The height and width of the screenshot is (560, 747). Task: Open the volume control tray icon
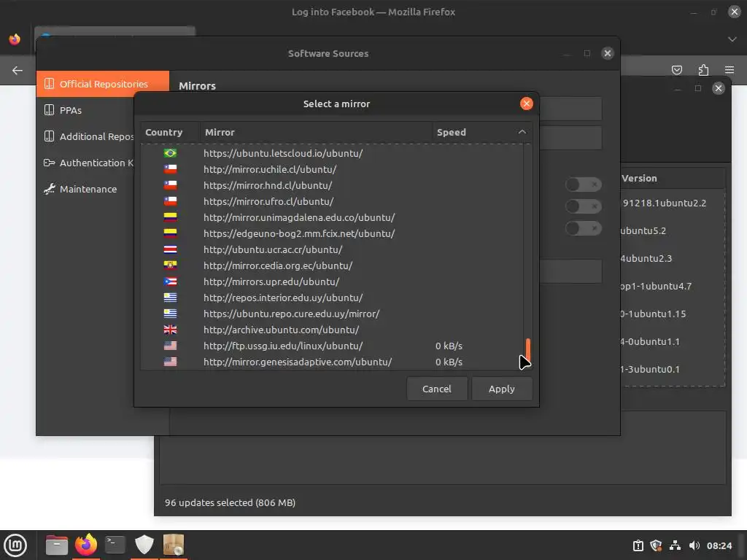(x=694, y=545)
